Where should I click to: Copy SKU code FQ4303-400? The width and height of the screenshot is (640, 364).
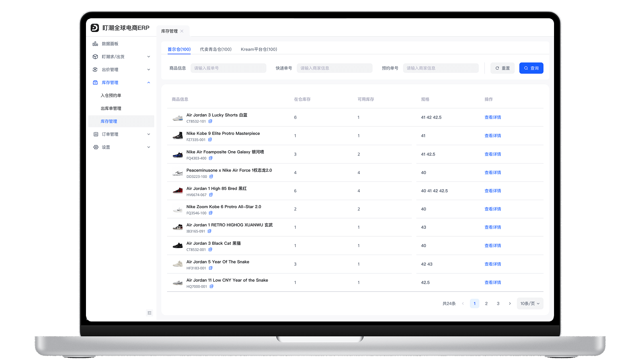pyautogui.click(x=211, y=158)
